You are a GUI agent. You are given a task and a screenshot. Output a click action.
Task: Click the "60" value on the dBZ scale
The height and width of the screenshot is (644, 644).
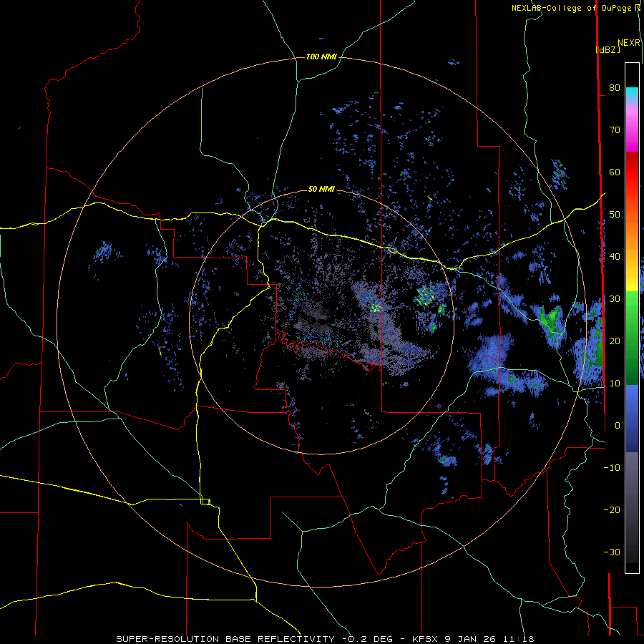[615, 172]
